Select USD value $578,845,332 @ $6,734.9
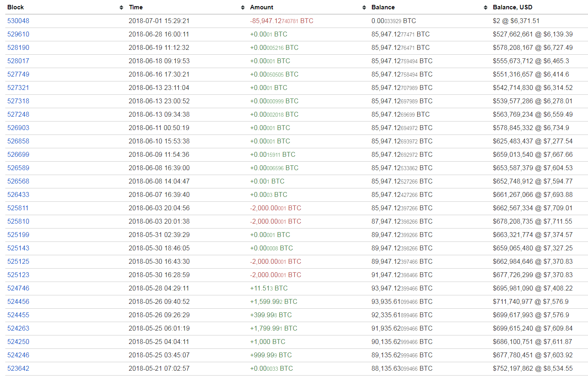This screenshot has height=378, width=588. click(531, 128)
